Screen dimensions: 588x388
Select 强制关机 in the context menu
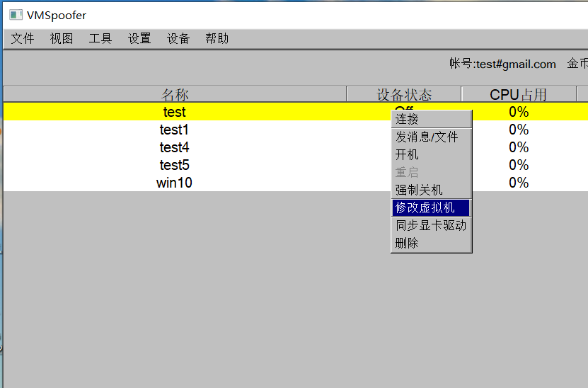[x=419, y=190]
